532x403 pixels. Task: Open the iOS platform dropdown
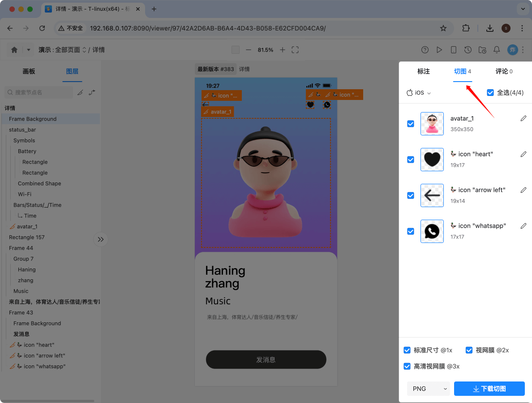[x=419, y=93]
